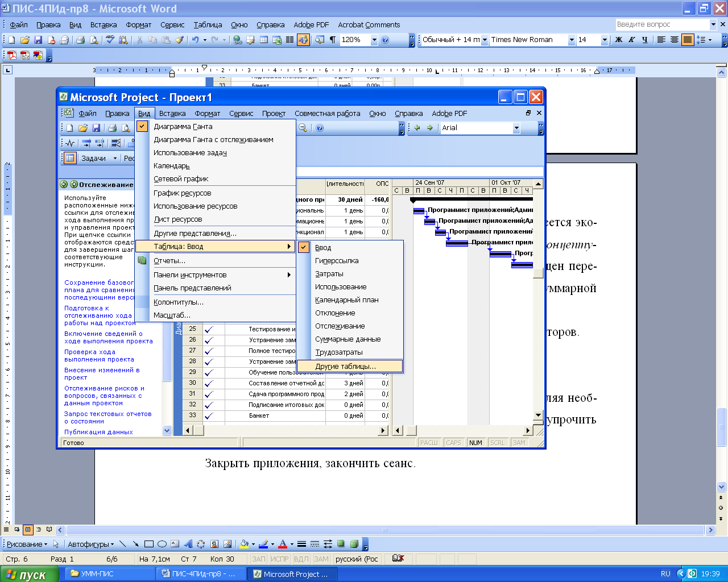Click the Fill Color paint bucket
This screenshot has height=582, width=728.
coord(244,544)
